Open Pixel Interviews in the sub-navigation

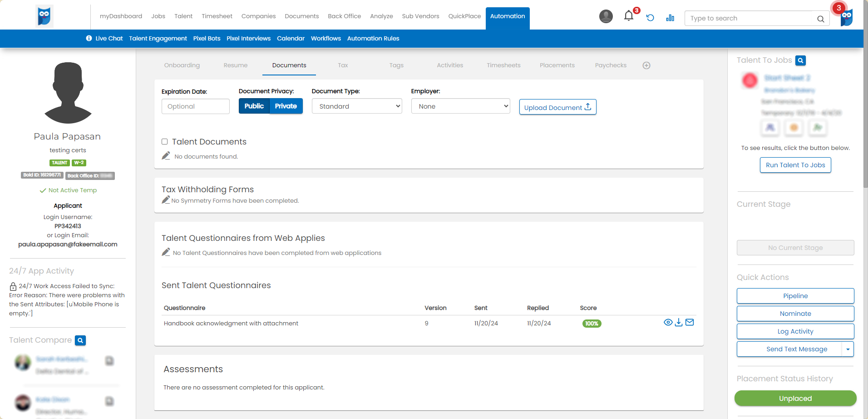pyautogui.click(x=248, y=39)
